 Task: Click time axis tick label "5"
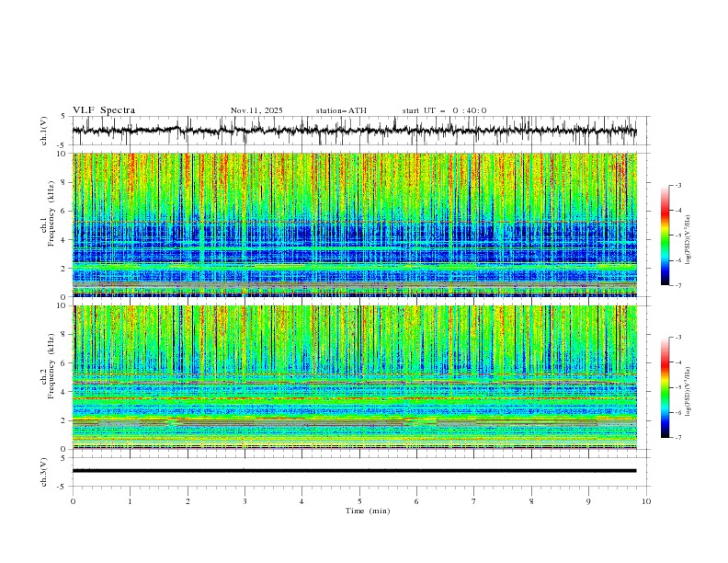359,501
